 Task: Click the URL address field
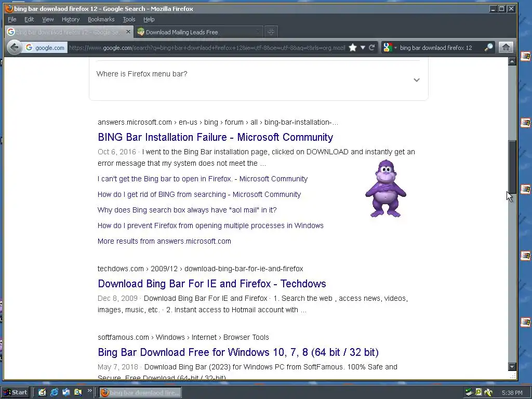[207, 48]
